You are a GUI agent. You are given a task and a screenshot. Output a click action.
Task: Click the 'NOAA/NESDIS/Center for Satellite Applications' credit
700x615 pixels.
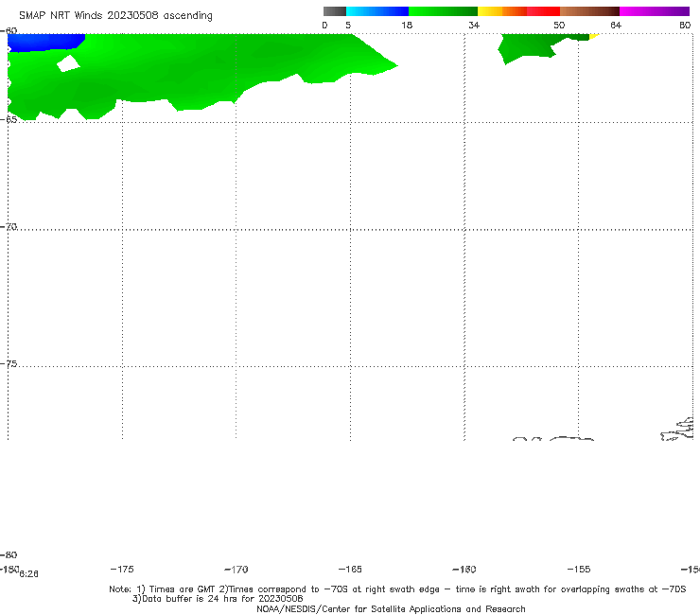[x=391, y=608]
